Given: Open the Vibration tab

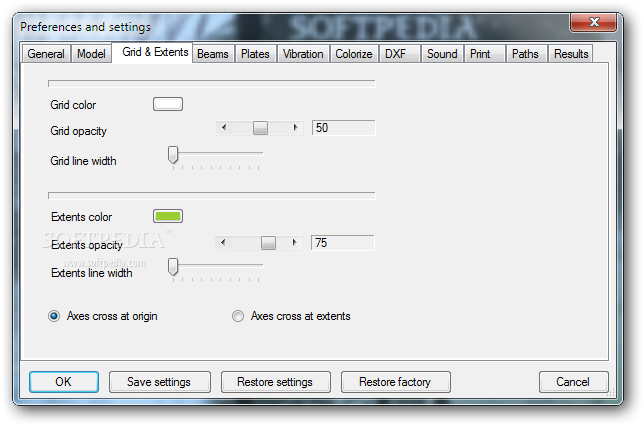Looking at the screenshot, I should click(x=303, y=54).
